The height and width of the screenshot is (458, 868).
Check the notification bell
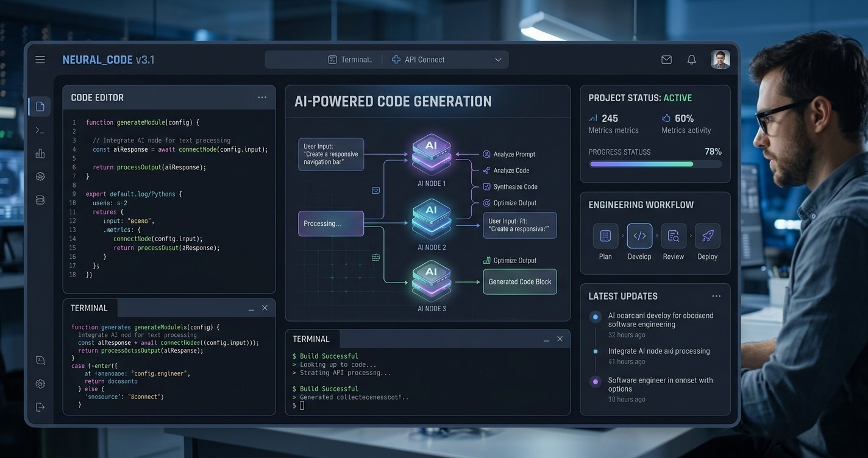coord(691,60)
